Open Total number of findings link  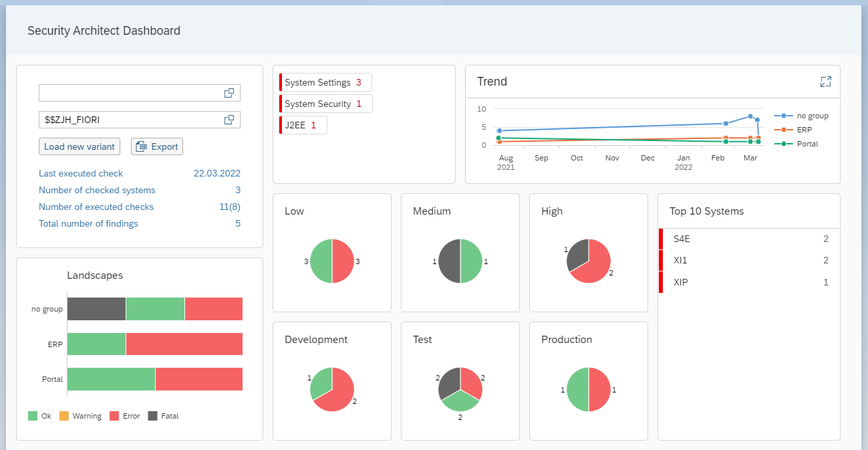88,223
